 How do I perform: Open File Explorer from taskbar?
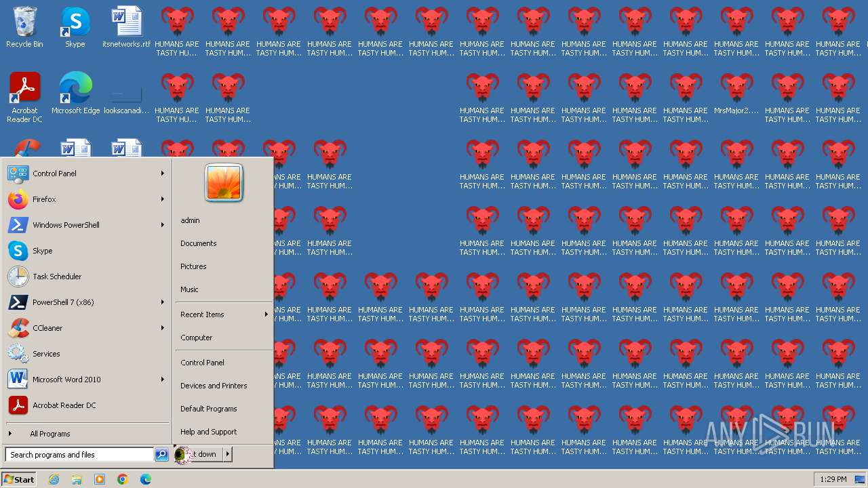click(x=77, y=479)
